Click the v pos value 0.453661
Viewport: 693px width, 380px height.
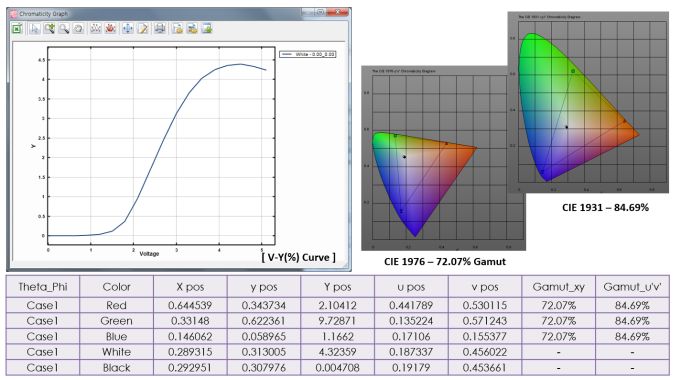[x=485, y=368]
